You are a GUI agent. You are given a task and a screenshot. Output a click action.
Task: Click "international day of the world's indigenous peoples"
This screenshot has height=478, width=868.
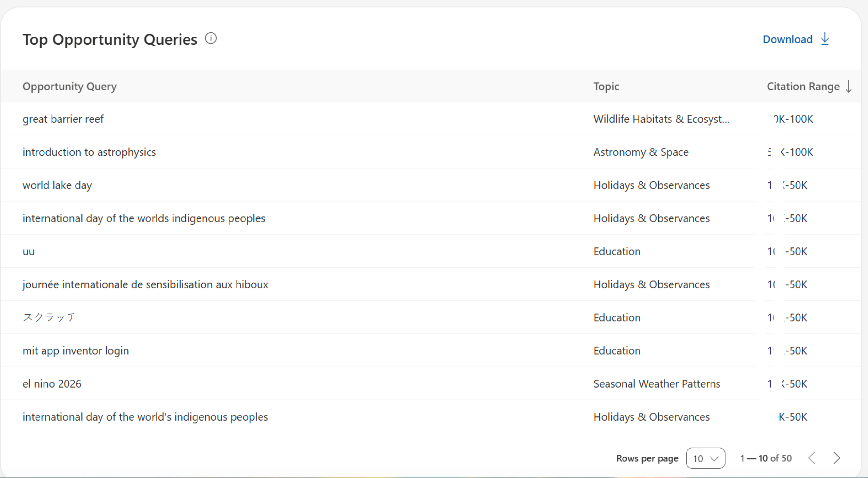point(145,417)
